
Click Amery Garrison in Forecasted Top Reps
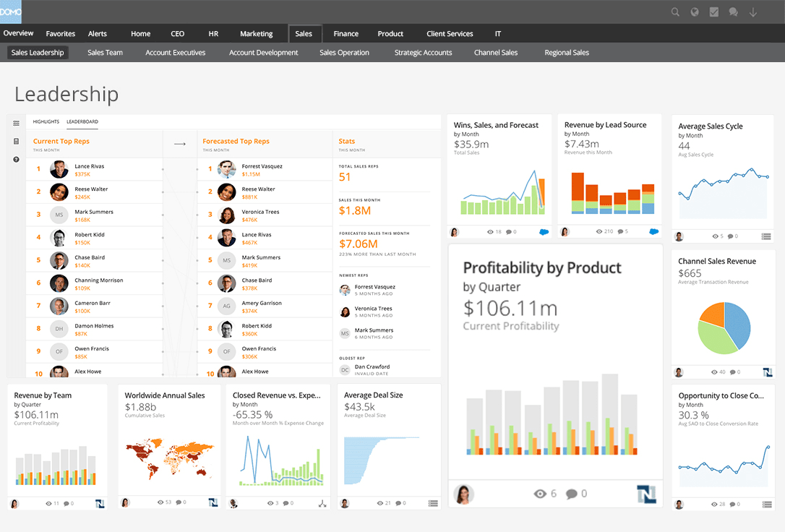265,306
